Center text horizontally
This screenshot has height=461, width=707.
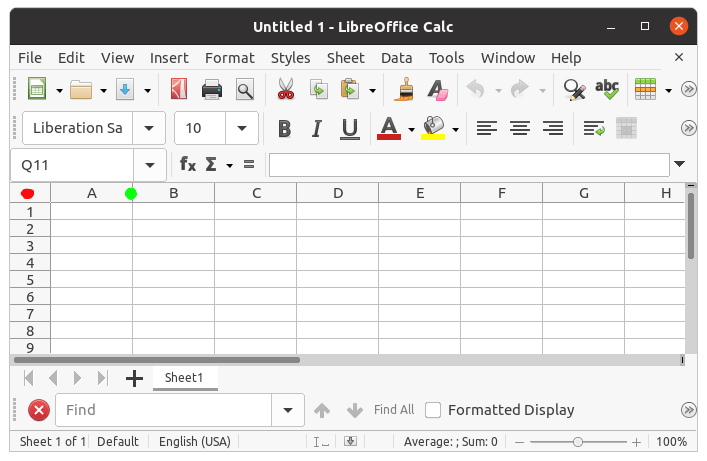tap(520, 128)
